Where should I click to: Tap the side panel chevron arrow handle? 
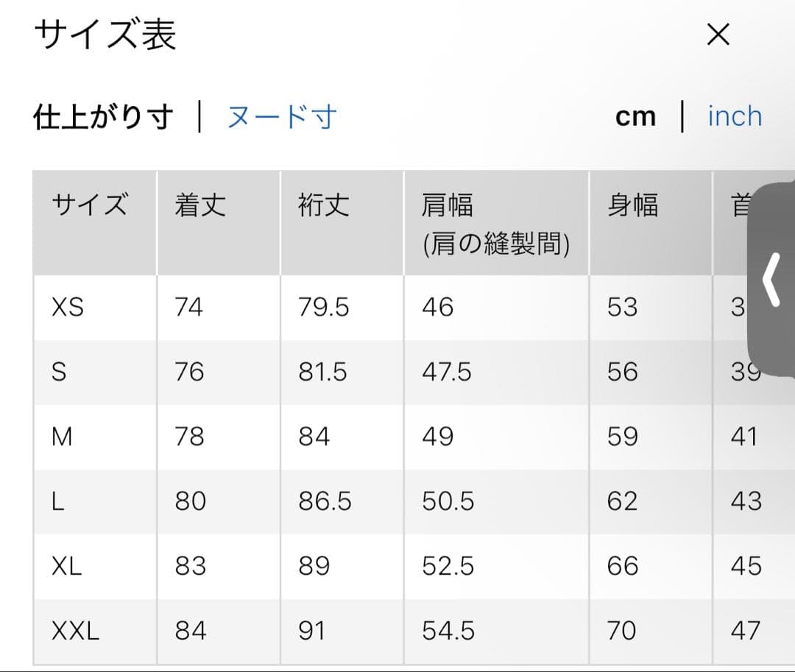click(771, 280)
